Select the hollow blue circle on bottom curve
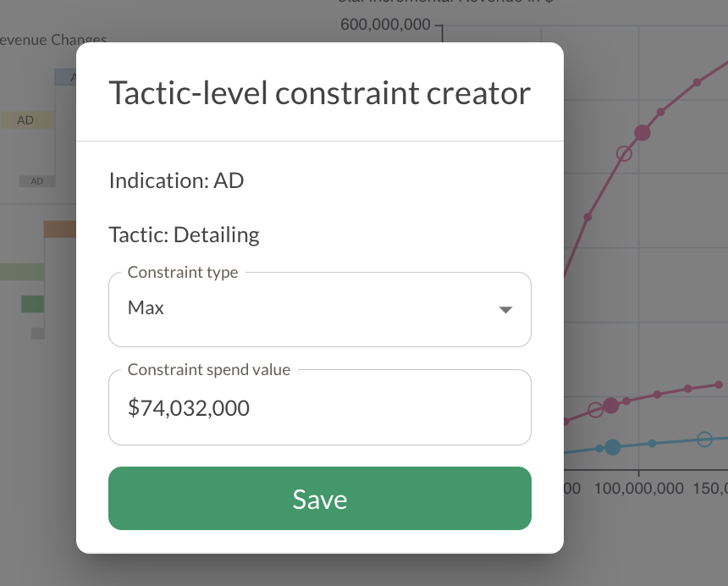The width and height of the screenshot is (728, 586). pos(705,439)
